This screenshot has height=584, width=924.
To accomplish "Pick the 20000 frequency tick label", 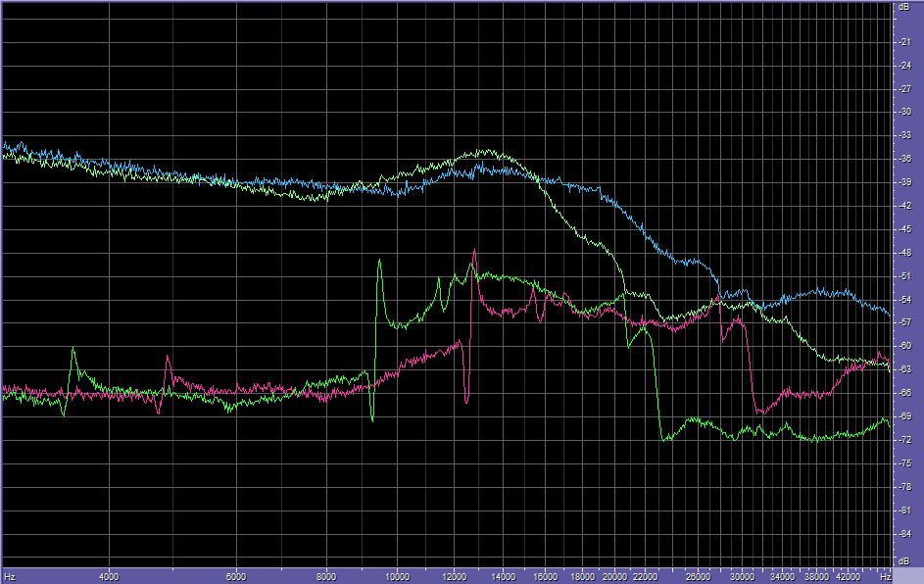I will click(614, 577).
